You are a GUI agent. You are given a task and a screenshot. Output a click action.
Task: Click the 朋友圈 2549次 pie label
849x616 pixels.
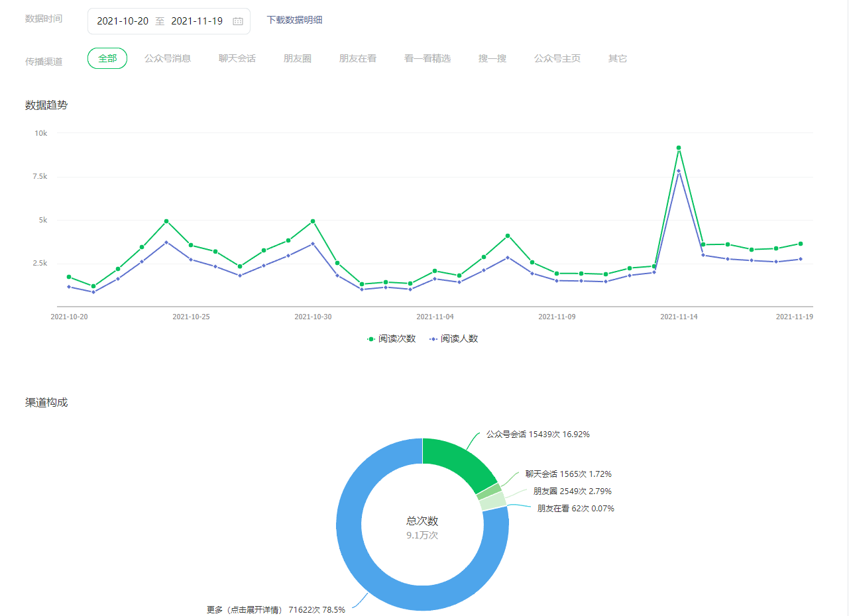(572, 491)
